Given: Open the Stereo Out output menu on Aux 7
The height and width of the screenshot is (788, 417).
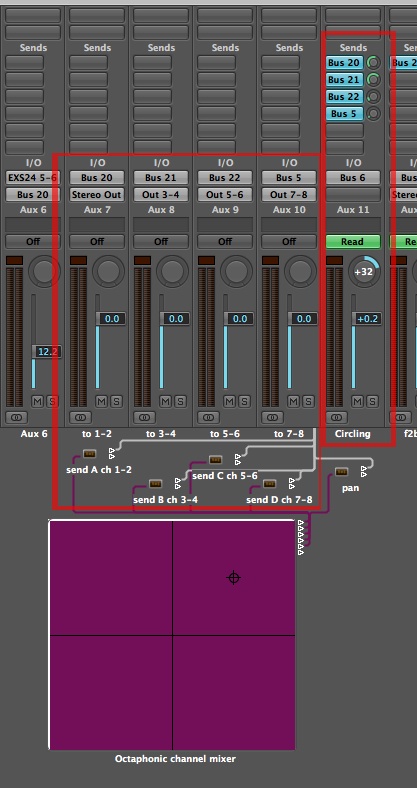Looking at the screenshot, I should pyautogui.click(x=97, y=194).
